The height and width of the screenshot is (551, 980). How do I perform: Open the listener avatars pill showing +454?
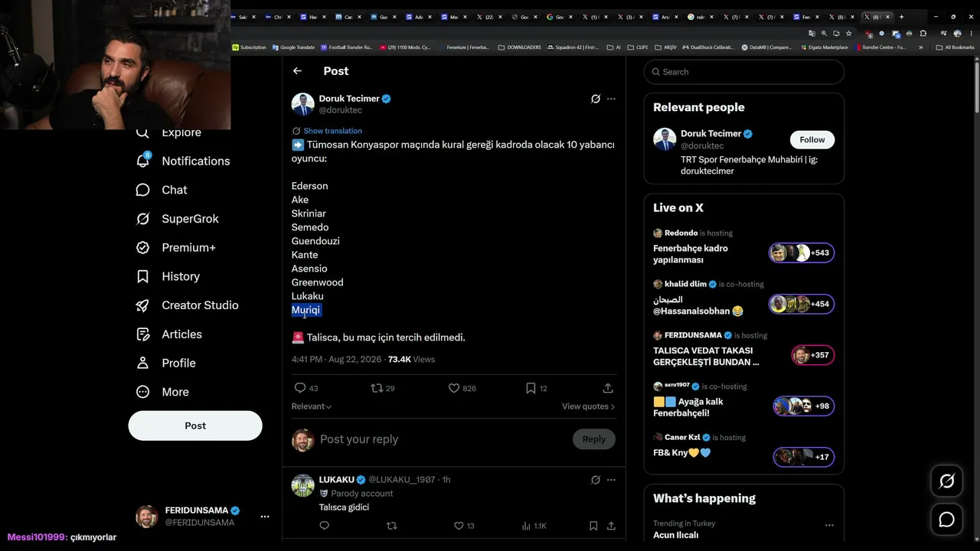[802, 304]
